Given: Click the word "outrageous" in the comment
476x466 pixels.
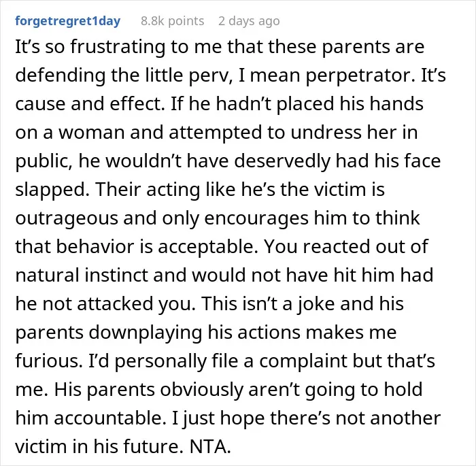Looking at the screenshot, I should pyautogui.click(x=67, y=218).
